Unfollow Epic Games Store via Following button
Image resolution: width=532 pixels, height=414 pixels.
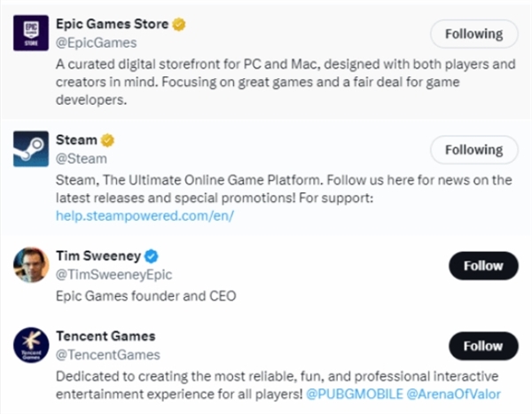(473, 34)
